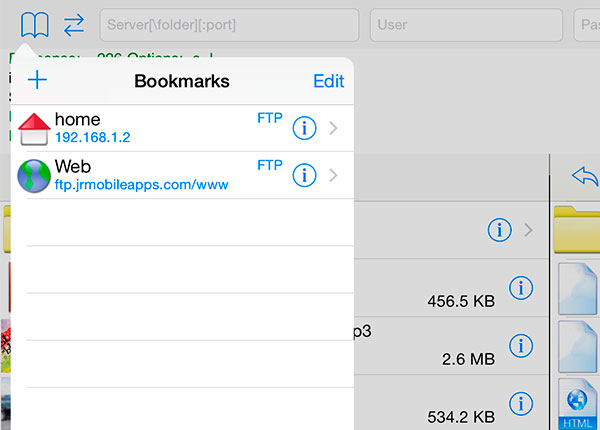Image resolution: width=600 pixels, height=430 pixels.
Task: Click the red house home icon
Action: coord(35,129)
